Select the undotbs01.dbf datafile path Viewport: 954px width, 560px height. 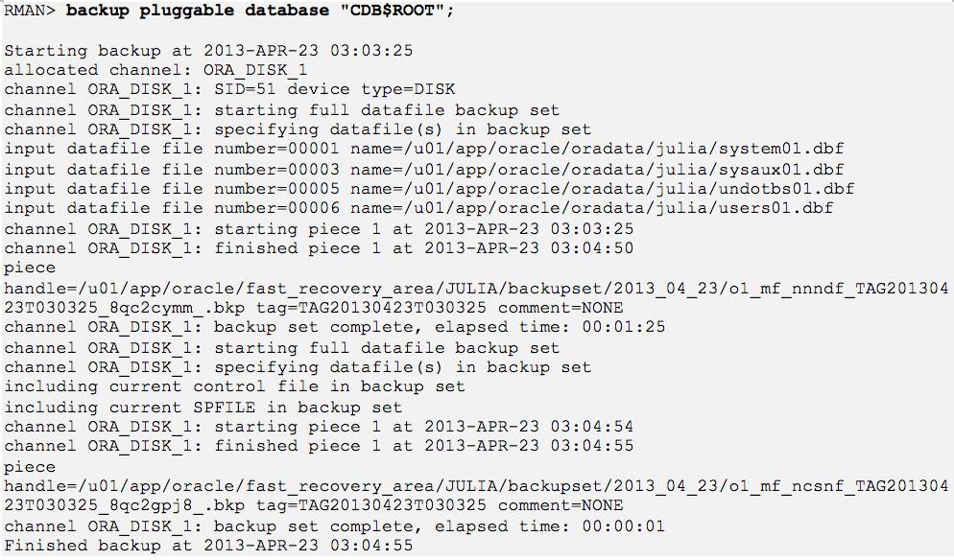[628, 189]
